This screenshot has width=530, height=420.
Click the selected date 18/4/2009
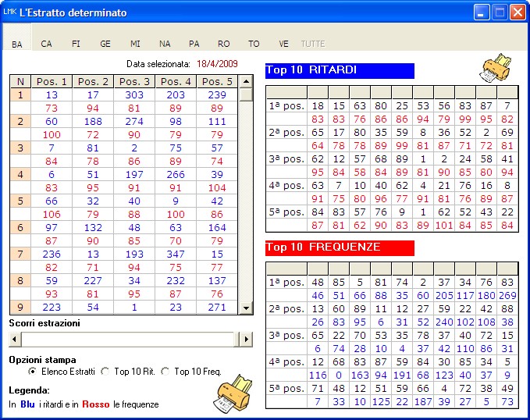point(217,63)
